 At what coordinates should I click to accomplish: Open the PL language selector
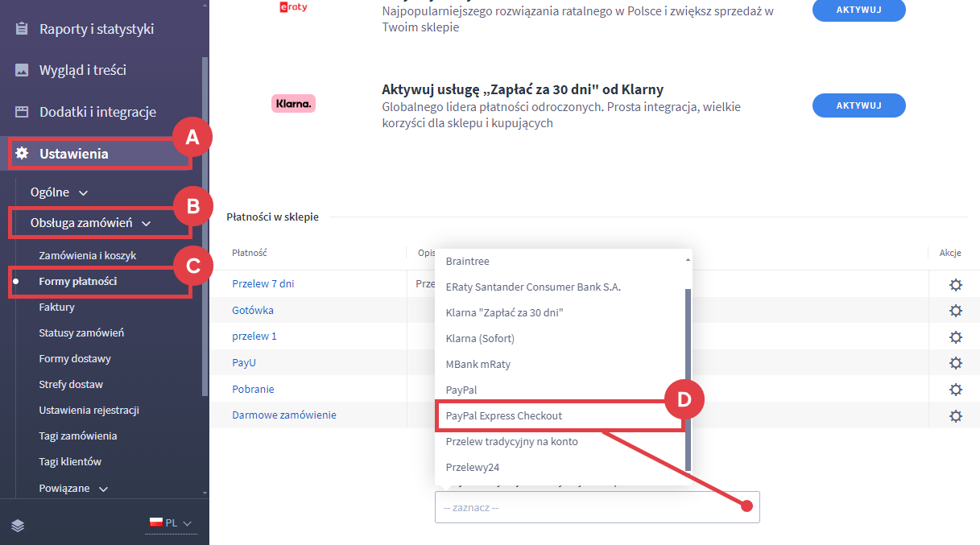pyautogui.click(x=171, y=523)
